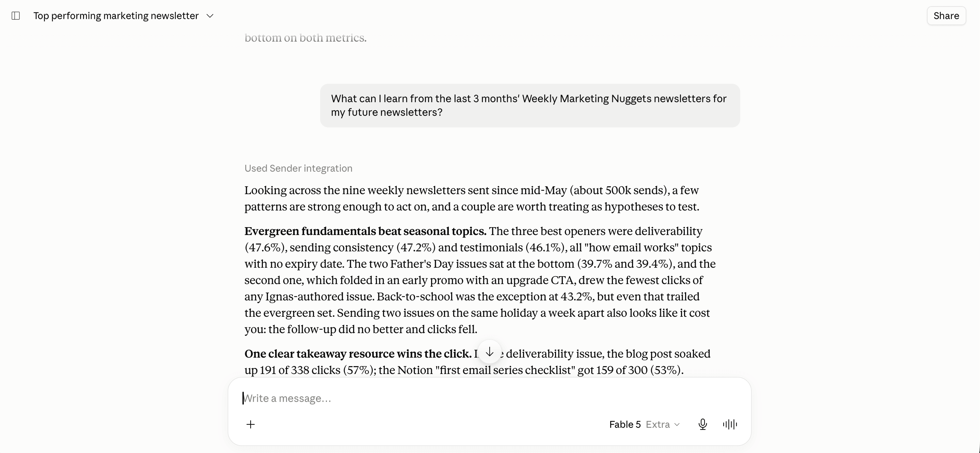This screenshot has width=980, height=453.
Task: Jump to bottom with down arrow
Action: coord(490,352)
